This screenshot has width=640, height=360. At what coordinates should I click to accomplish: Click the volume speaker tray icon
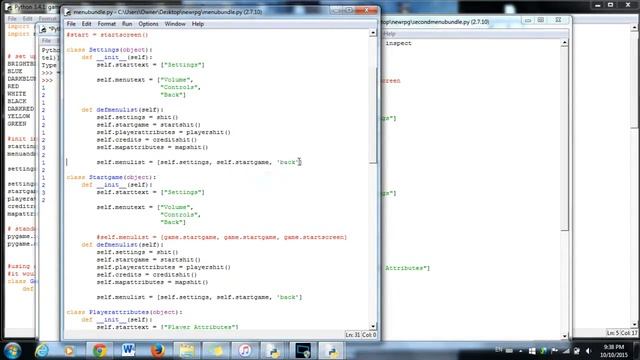pyautogui.click(x=589, y=351)
